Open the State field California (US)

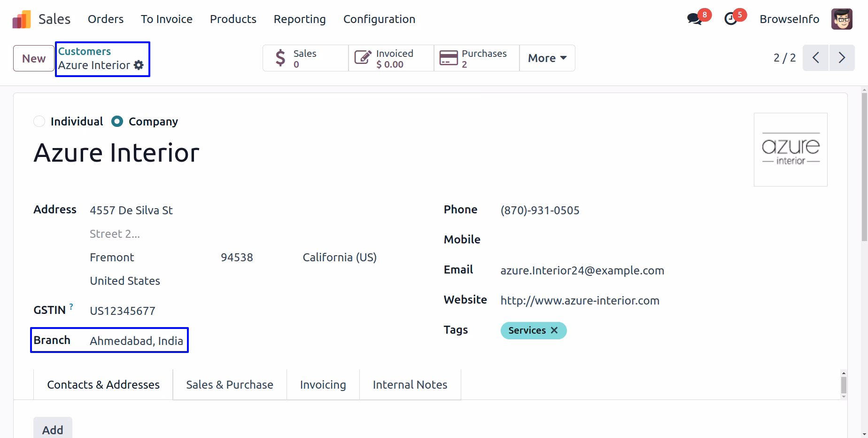tap(340, 258)
